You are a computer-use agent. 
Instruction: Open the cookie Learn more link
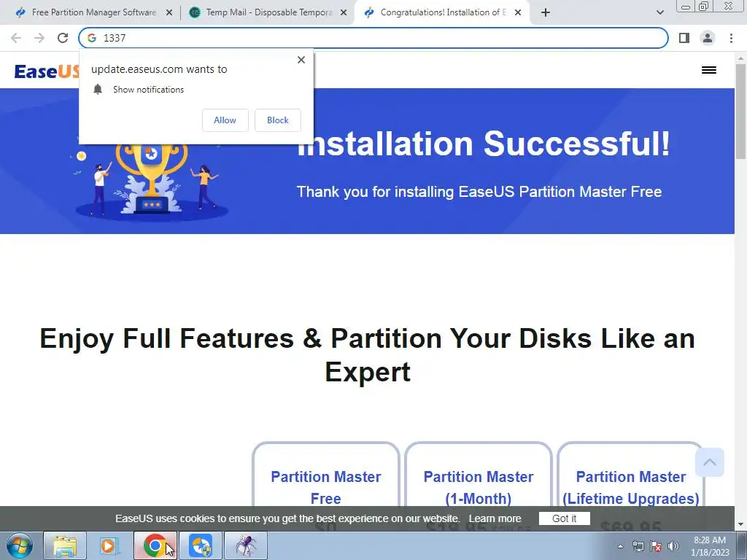point(495,518)
